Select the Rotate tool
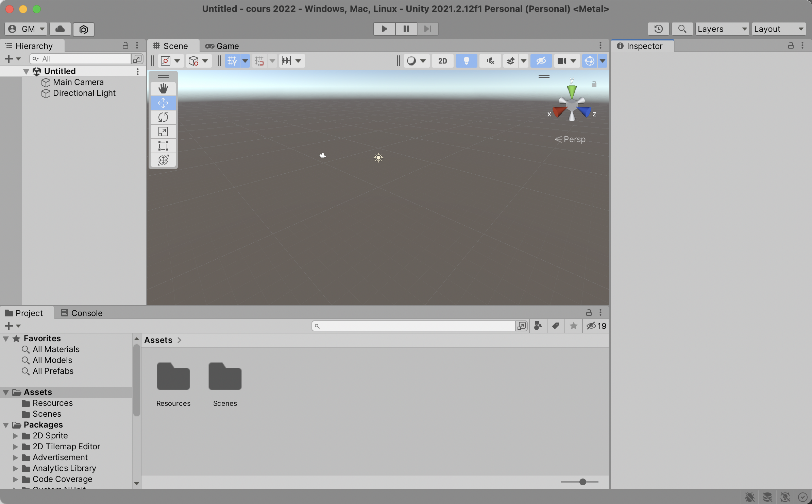This screenshot has height=504, width=812. (163, 117)
